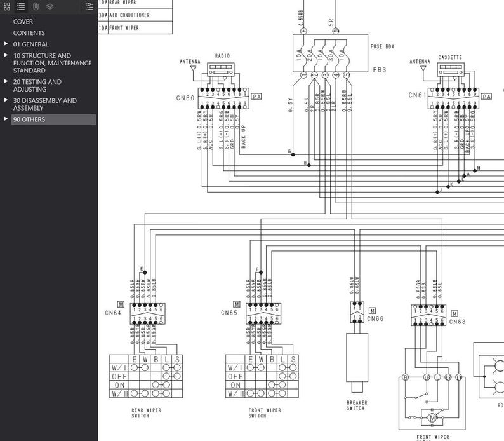The height and width of the screenshot is (441, 504).
Task: Expand the 30 DISASSEMBLY AND ASSEMBLY arrow
Action: tap(6, 100)
